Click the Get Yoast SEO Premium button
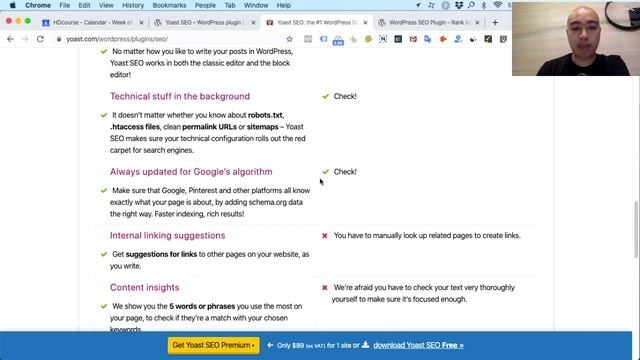The image size is (640, 360). (213, 345)
